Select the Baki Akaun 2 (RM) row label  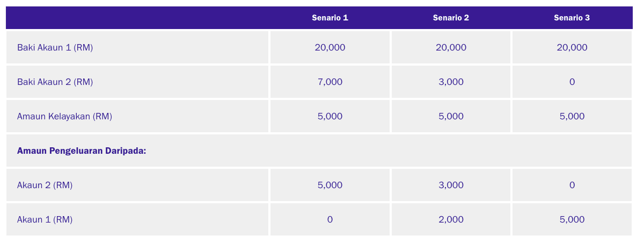(55, 82)
